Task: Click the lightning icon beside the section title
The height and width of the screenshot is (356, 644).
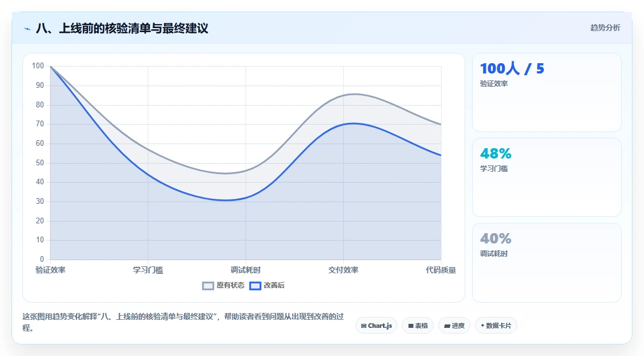Action: [x=28, y=29]
